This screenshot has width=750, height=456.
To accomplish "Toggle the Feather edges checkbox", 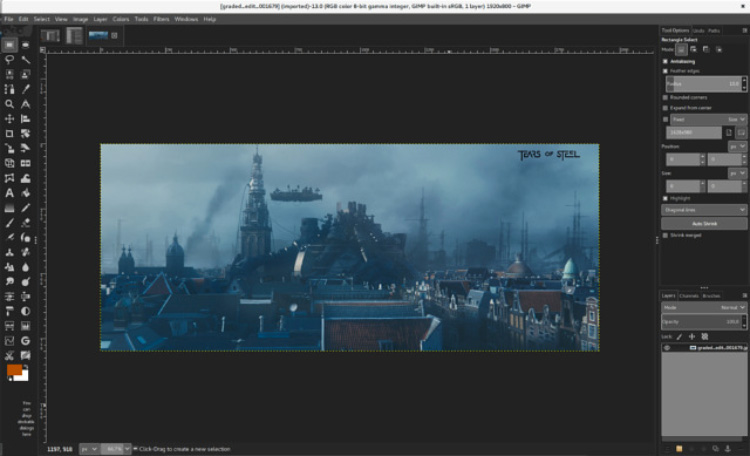I will 666,71.
